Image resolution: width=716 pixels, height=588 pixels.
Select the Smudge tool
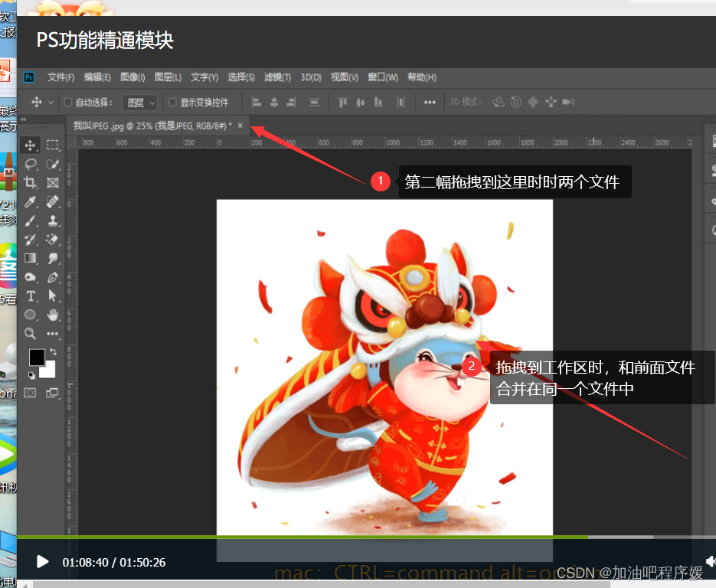point(53,258)
